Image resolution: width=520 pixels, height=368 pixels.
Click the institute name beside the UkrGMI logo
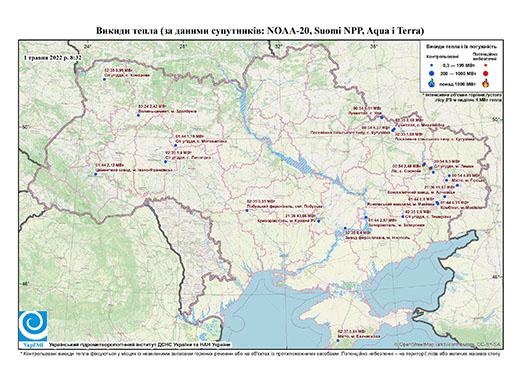140,344
